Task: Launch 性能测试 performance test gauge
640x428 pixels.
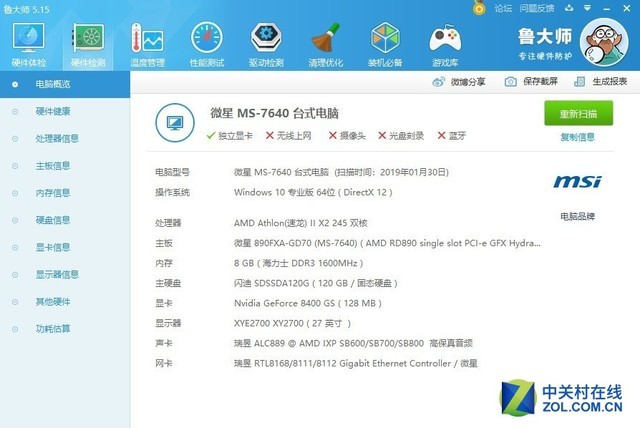Action: point(207,45)
